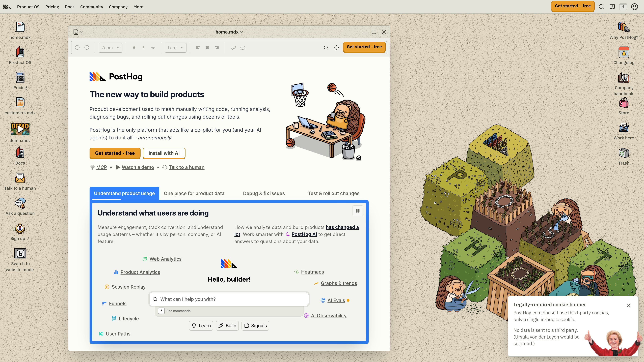This screenshot has height=362, width=644.
Task: Open the help icon in top menu bar
Action: coord(612,7)
